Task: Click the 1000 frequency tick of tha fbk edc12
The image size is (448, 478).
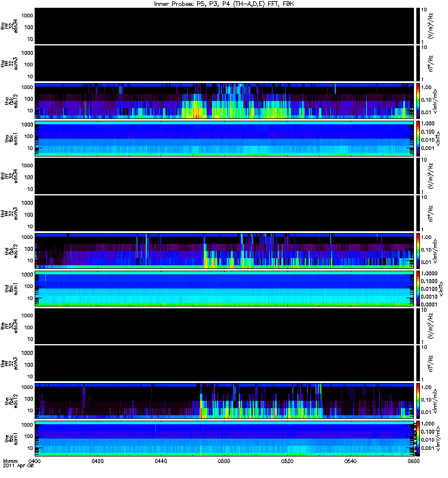Action: [x=27, y=87]
